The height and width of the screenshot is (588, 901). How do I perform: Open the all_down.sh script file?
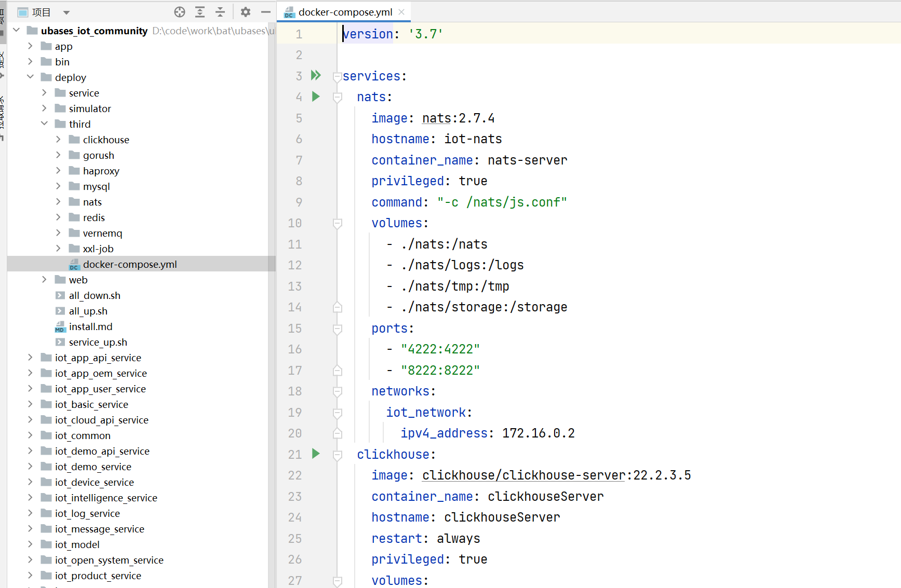(95, 295)
